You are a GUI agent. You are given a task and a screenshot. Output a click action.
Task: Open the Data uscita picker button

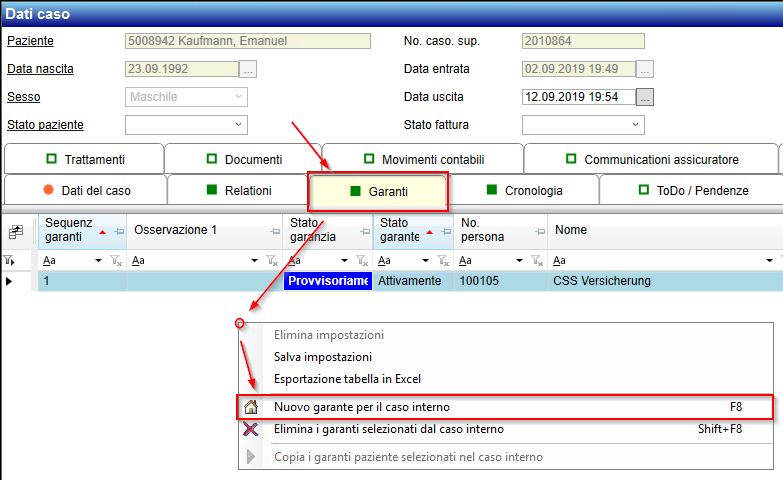click(645, 97)
